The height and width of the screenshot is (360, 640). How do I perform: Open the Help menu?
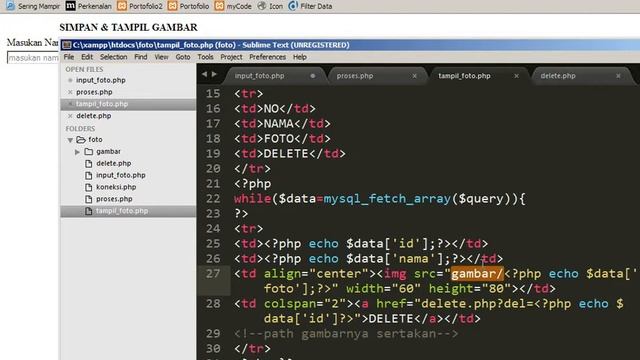click(x=300, y=57)
